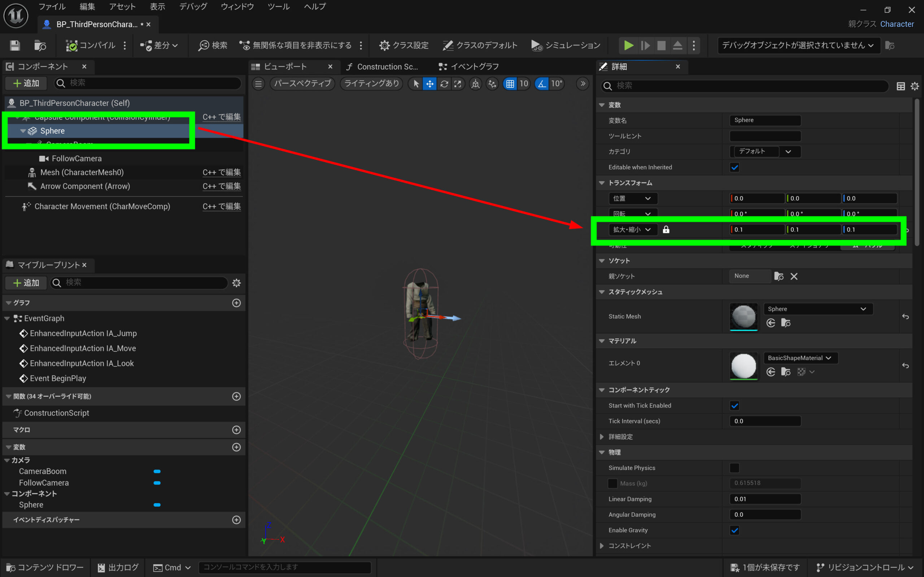Toggle Editable when Inherited checkbox

(x=734, y=167)
